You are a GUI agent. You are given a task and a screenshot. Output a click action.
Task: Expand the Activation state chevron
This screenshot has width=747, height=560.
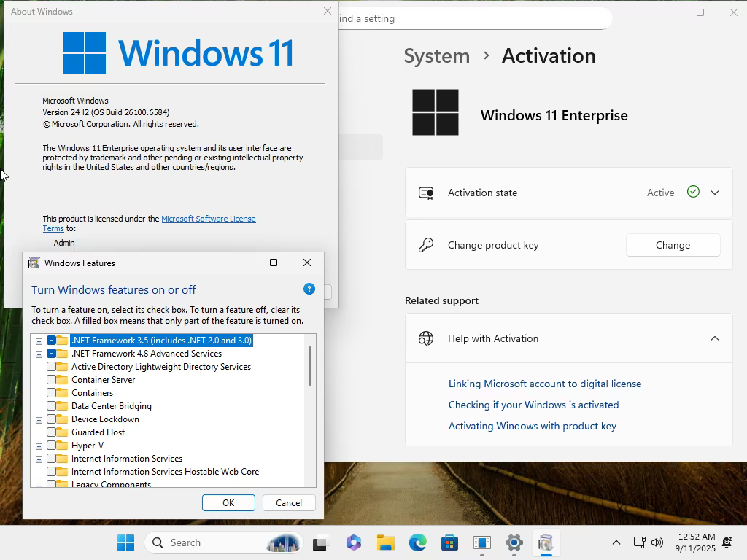coord(715,192)
